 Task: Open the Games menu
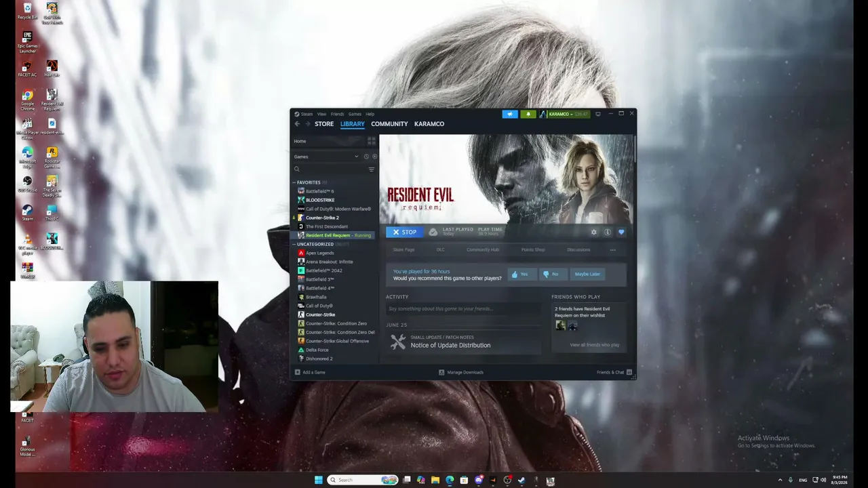[x=355, y=114]
